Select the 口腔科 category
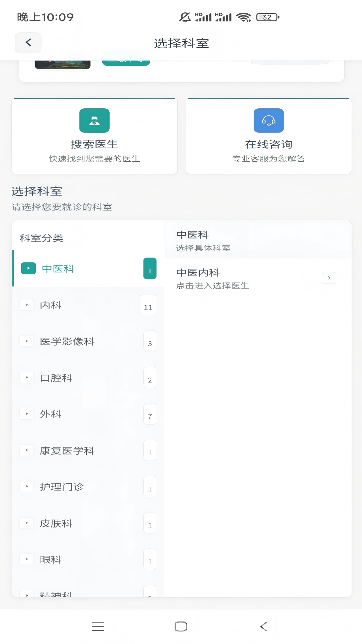This screenshot has width=362, height=644. coord(88,378)
